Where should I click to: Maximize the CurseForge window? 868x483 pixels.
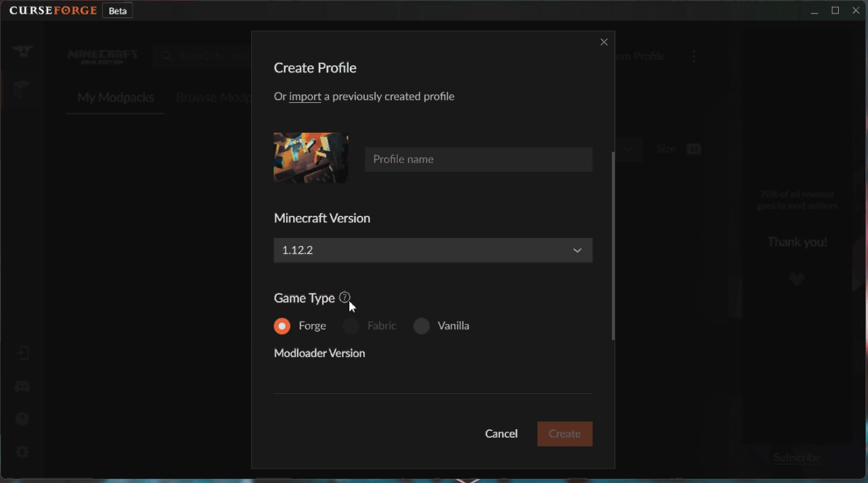point(836,11)
